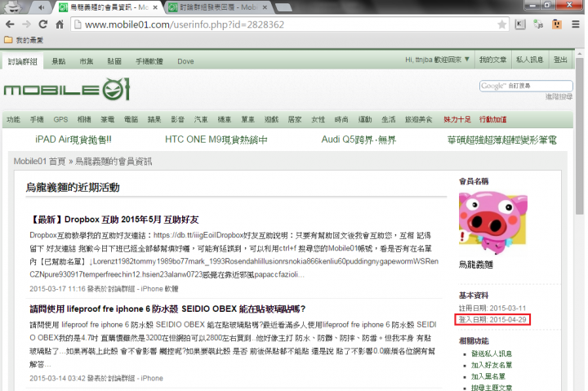Open the Dove tab
The width and height of the screenshot is (588, 391).
(185, 61)
